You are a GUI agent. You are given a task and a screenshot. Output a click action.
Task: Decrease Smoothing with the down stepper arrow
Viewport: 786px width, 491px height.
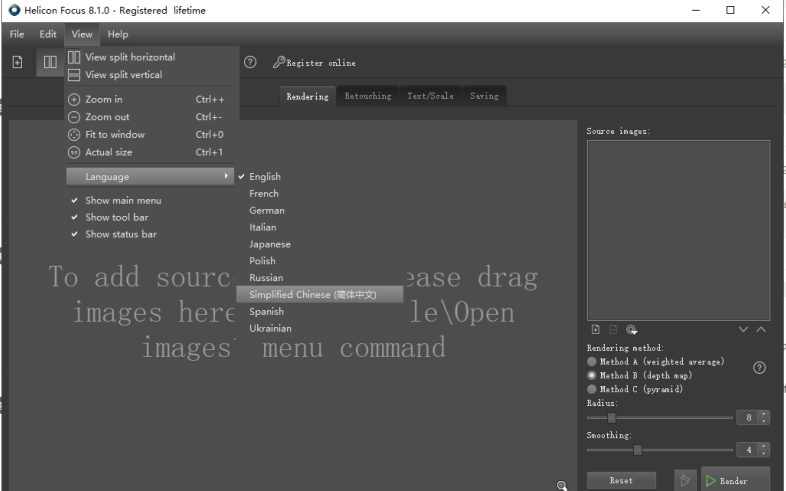click(x=763, y=453)
